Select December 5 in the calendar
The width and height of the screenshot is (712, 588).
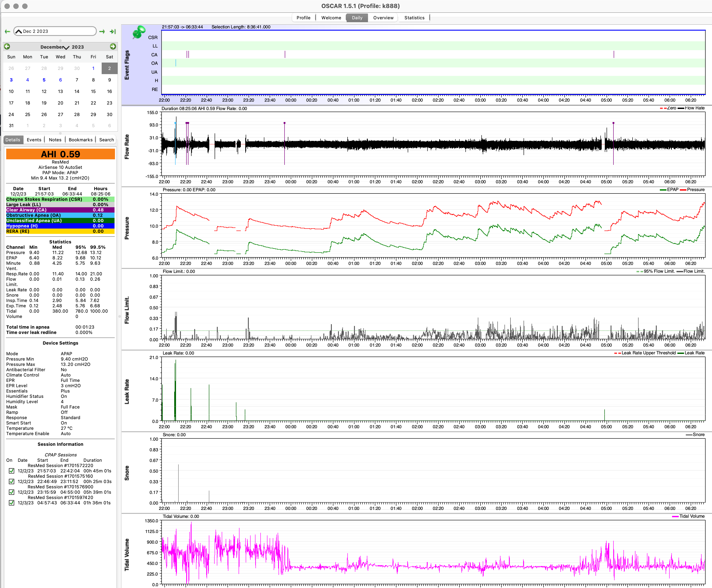tap(44, 80)
